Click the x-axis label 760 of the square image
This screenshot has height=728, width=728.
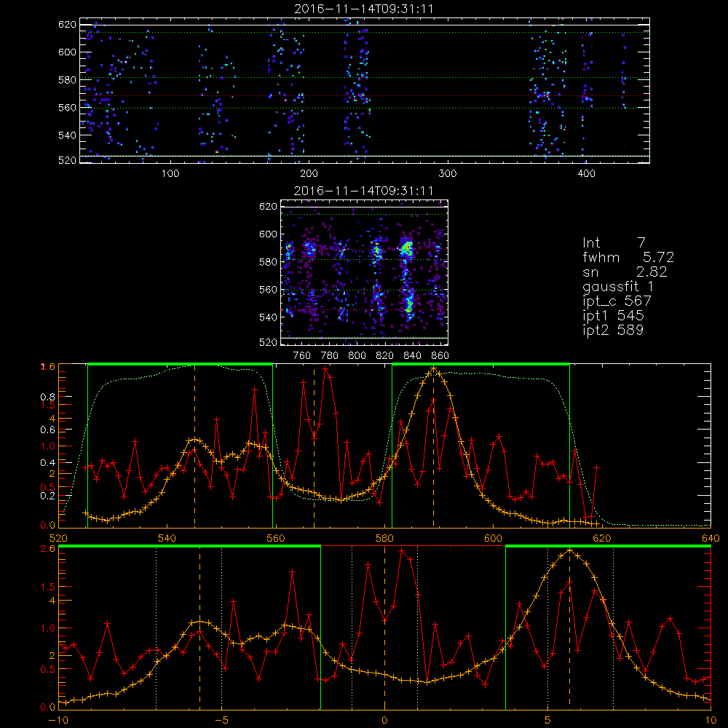click(x=302, y=356)
